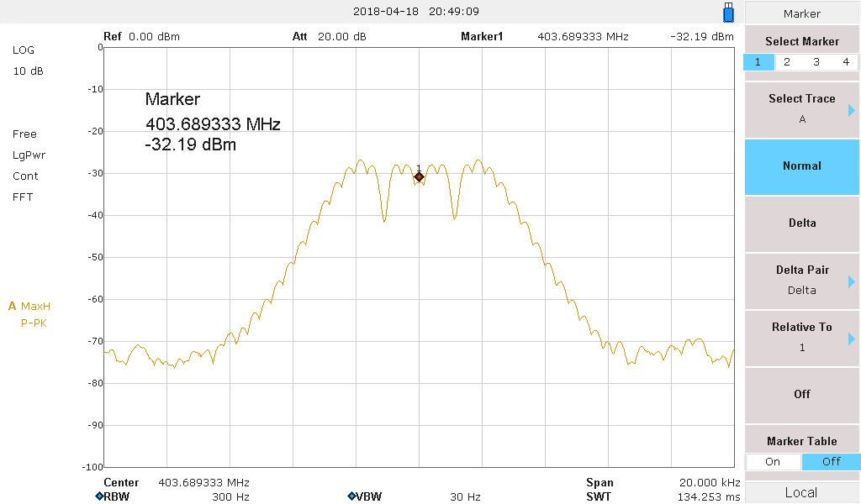Select marker 1 in Select Marker
Image resolution: width=861 pixels, height=504 pixels.
(758, 62)
